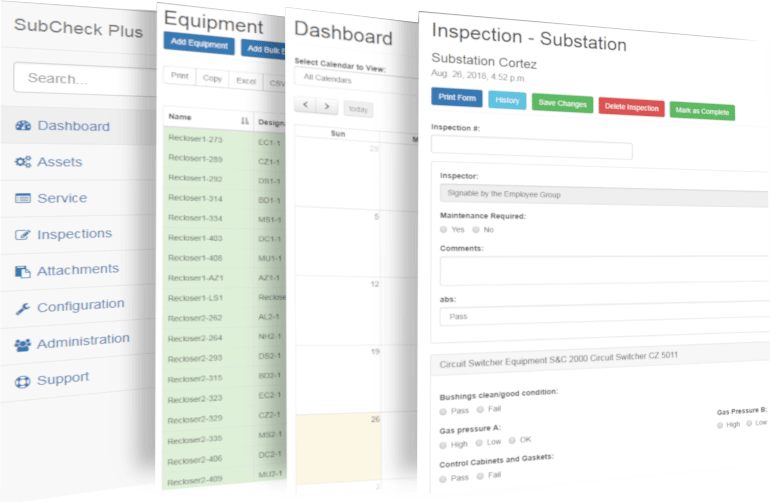
Task: Go to previous month in calendar
Action: click(305, 106)
